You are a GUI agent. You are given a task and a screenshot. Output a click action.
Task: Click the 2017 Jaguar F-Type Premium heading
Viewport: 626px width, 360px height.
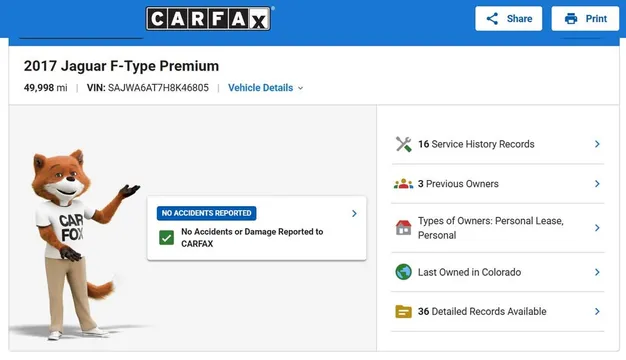coord(121,66)
